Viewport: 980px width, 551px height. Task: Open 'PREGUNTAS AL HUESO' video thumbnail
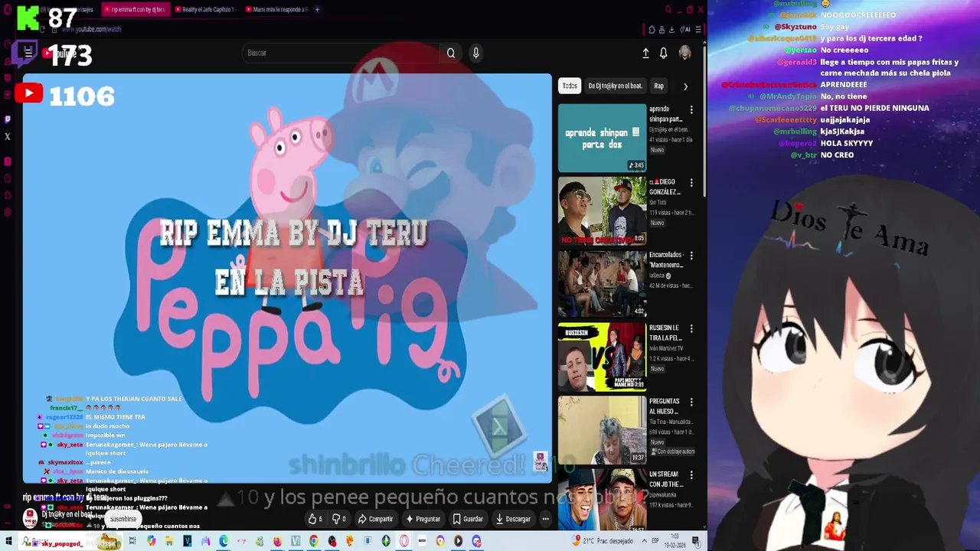[602, 430]
